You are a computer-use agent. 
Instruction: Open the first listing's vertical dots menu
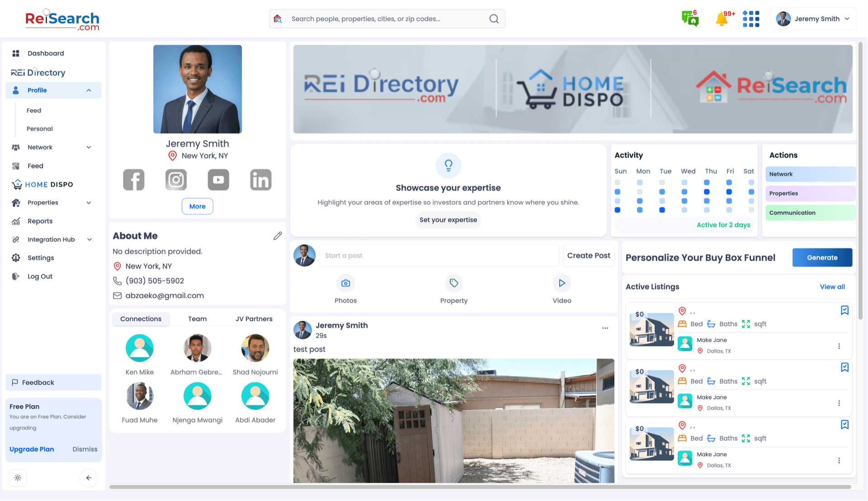click(839, 346)
